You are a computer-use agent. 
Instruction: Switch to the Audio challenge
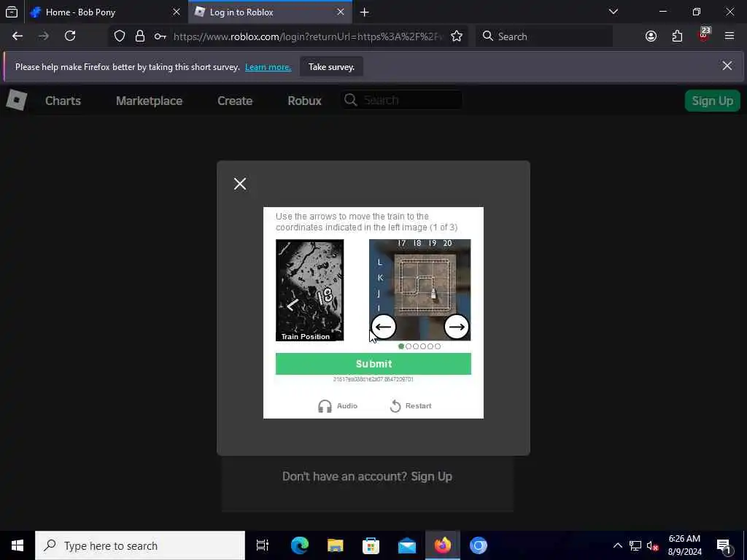coord(338,405)
